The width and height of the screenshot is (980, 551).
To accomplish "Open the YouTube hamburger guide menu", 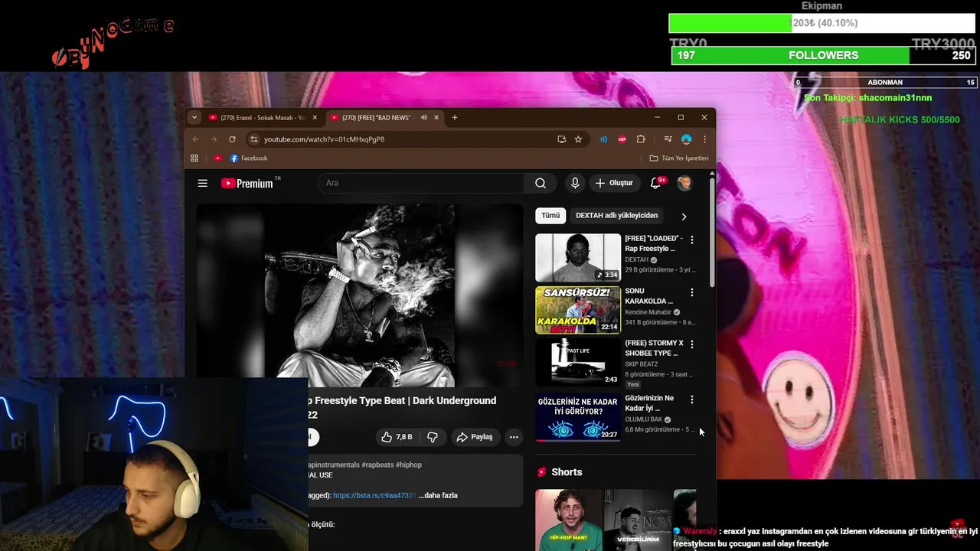I will click(202, 183).
